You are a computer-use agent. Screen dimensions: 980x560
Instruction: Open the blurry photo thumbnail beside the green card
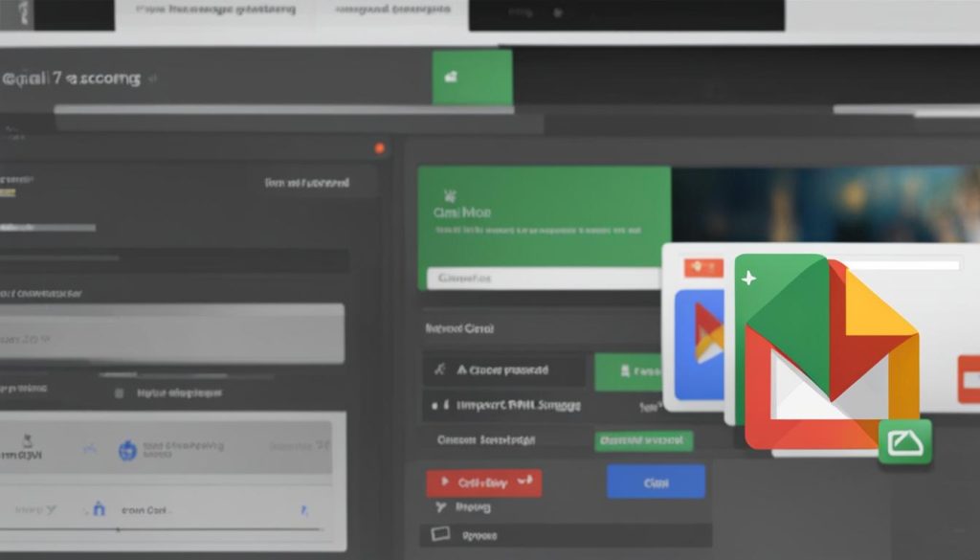coord(826,204)
